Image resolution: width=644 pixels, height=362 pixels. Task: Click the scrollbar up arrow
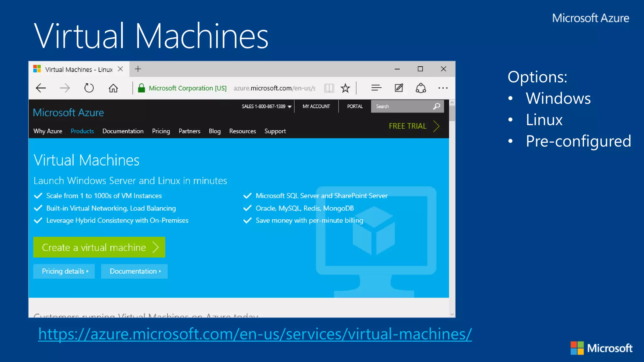point(452,103)
